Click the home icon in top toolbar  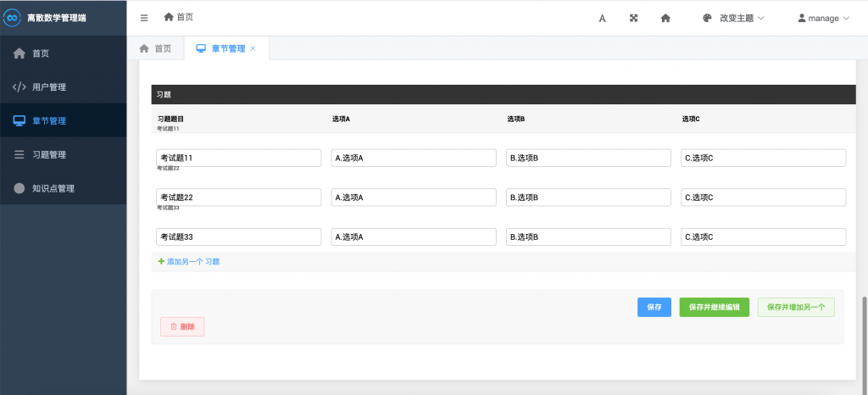click(665, 18)
